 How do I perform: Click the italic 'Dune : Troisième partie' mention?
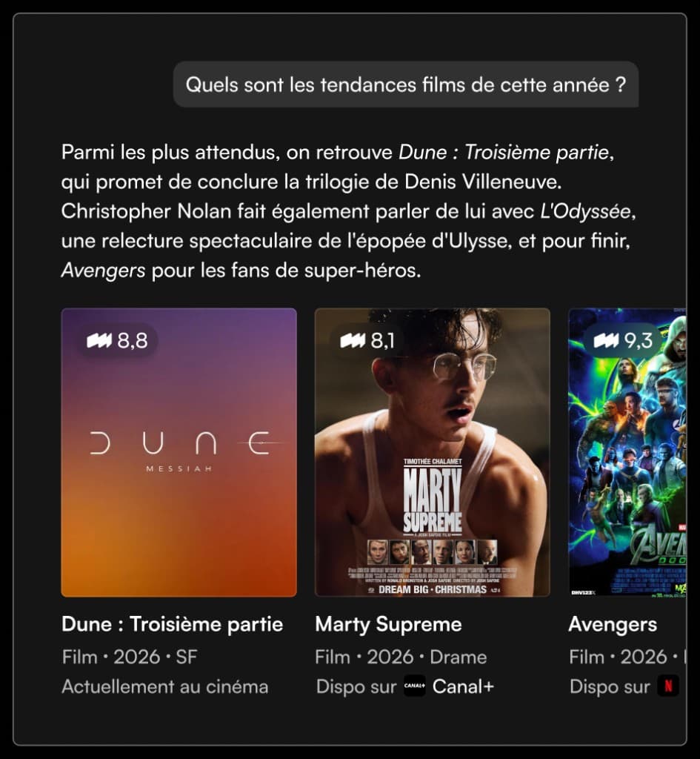pyautogui.click(x=504, y=153)
